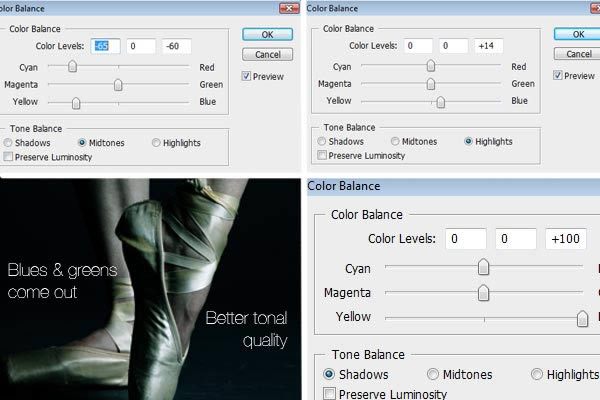Image resolution: width=600 pixels, height=400 pixels.
Task: Click Cancel in the top-left Color Balance dialog
Action: pos(267,54)
